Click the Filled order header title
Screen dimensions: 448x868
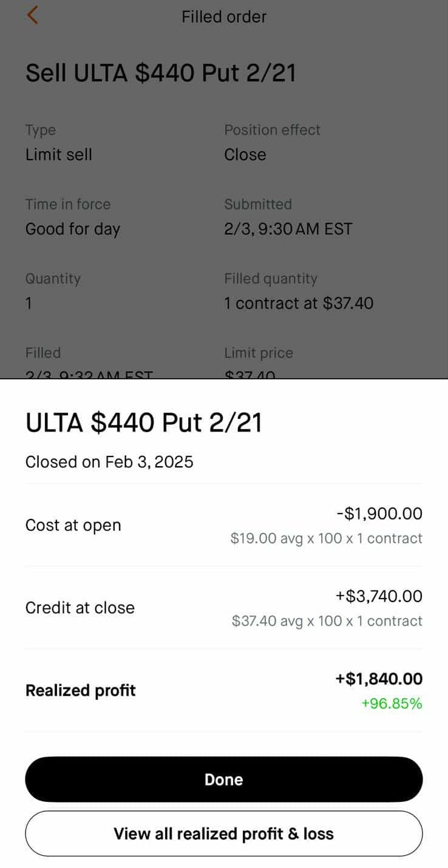(223, 16)
